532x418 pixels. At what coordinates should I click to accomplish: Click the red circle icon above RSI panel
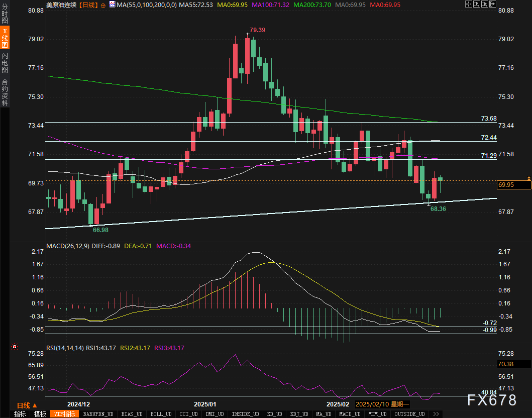click(15, 347)
